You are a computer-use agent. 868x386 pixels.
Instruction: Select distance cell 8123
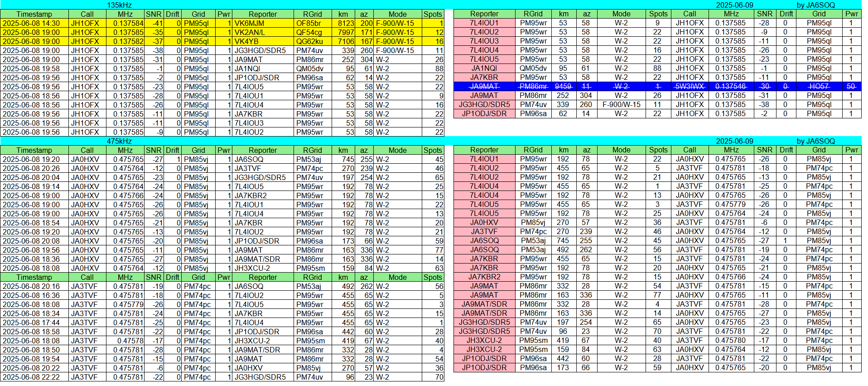(x=343, y=23)
